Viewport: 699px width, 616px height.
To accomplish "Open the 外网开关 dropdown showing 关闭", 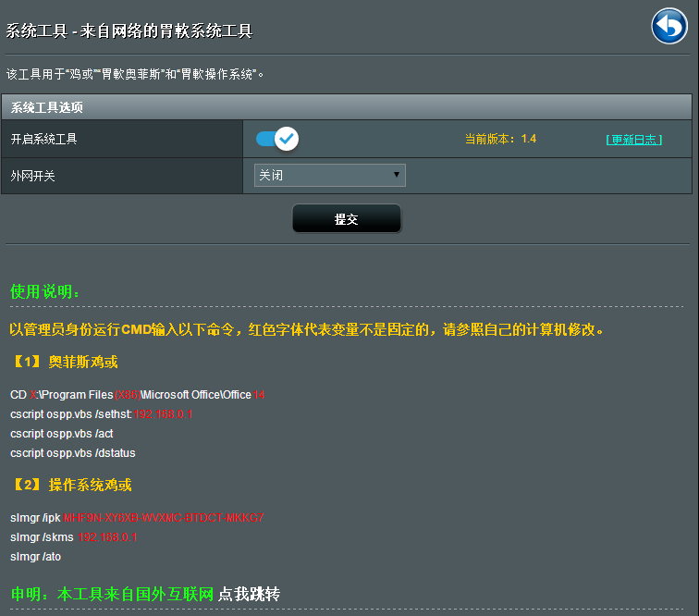I will pyautogui.click(x=329, y=176).
